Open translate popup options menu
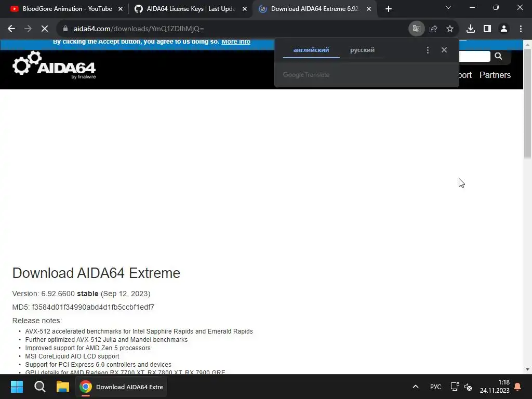The image size is (532, 399). [428, 50]
